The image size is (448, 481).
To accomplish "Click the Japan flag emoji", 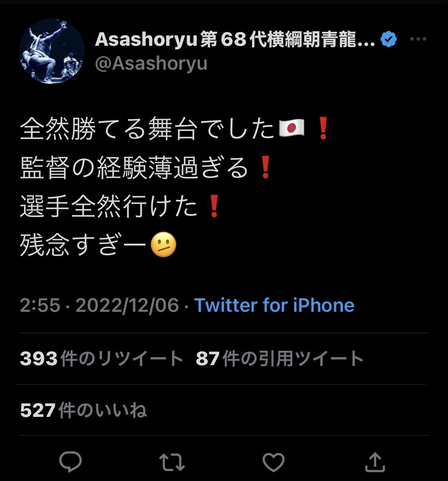I will (292, 129).
